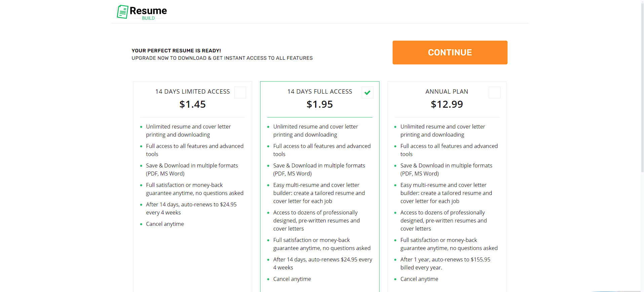644x292 pixels.
Task: Click the Resume Build logo icon
Action: [122, 12]
